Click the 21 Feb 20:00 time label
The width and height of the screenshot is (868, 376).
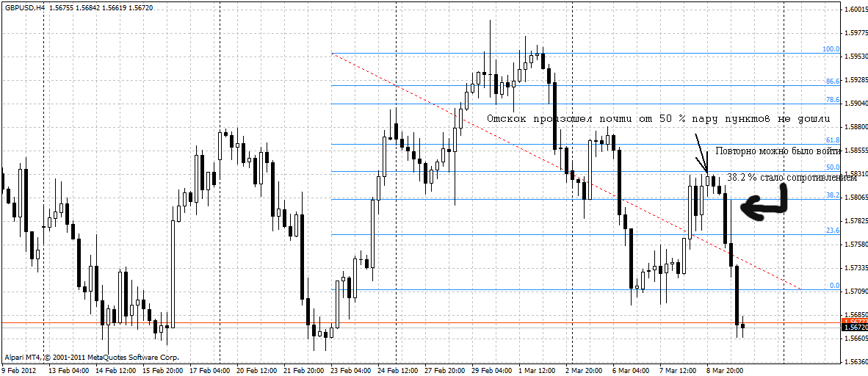304,370
